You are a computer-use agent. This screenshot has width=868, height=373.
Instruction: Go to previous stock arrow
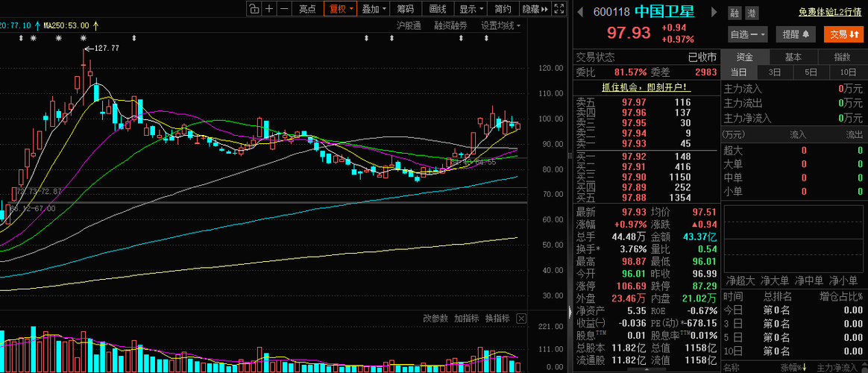[x=581, y=12]
